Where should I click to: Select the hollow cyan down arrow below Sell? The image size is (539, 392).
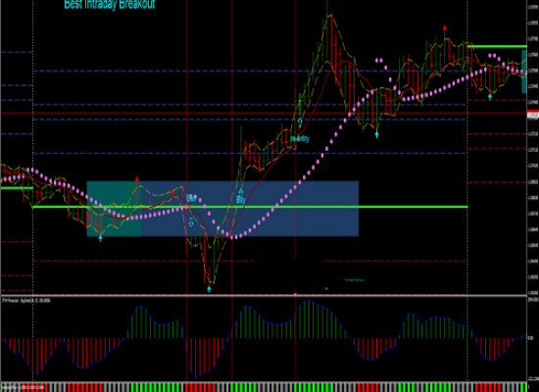click(191, 222)
